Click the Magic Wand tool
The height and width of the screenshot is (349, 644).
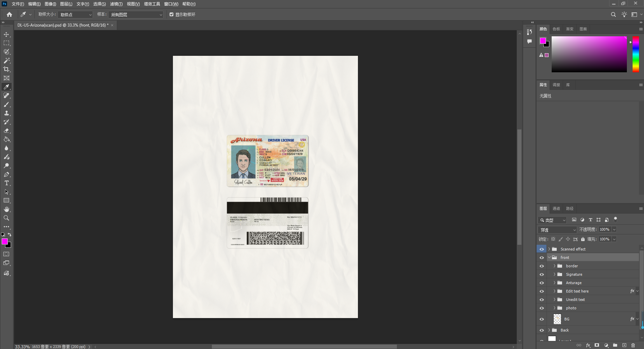tap(6, 61)
